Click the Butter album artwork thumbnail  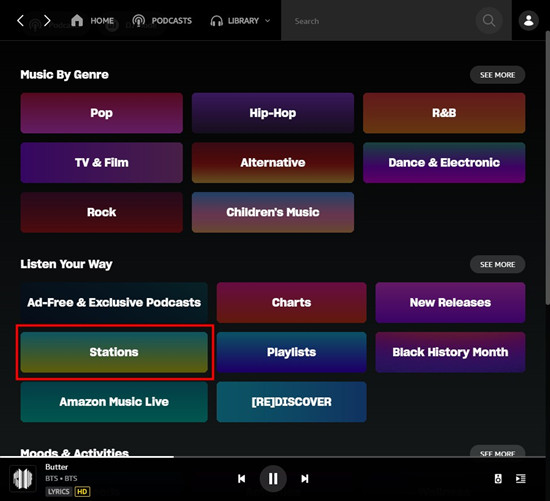[x=23, y=479]
